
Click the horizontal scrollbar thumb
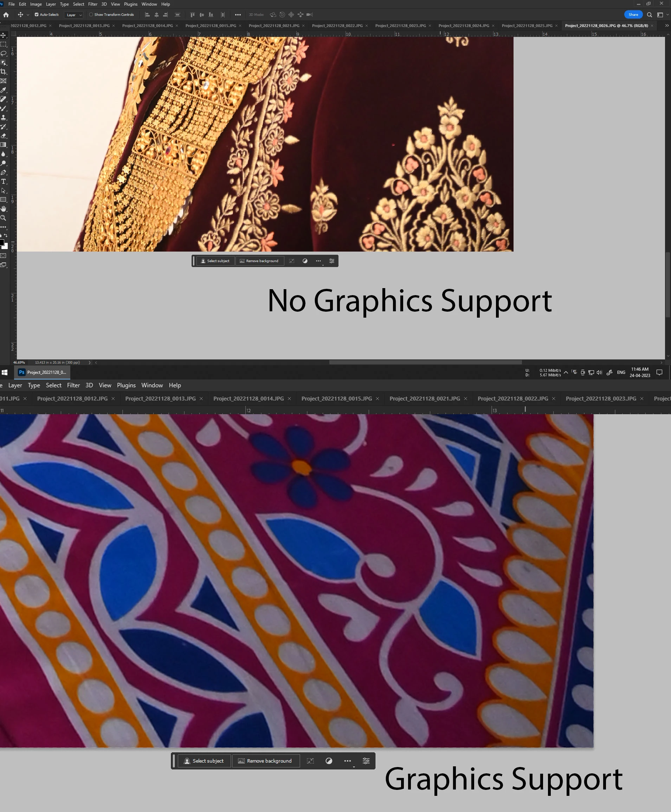[x=425, y=362]
